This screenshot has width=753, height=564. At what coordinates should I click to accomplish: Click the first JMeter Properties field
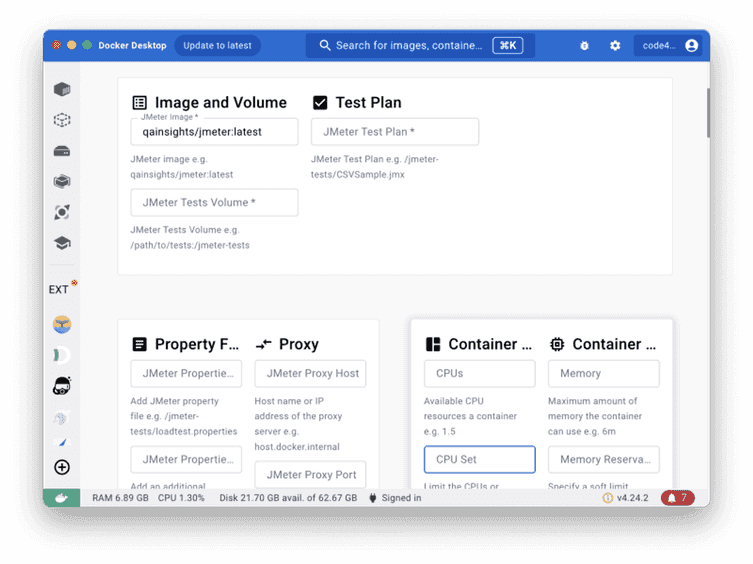pyautogui.click(x=186, y=374)
